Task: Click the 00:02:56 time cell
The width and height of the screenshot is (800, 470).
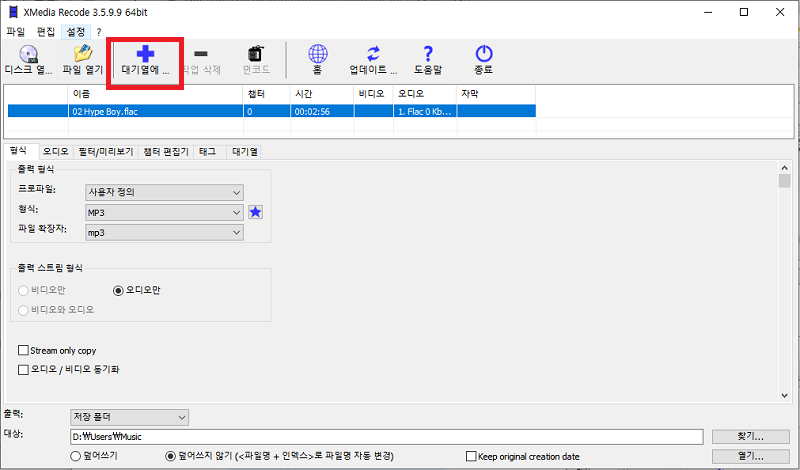Action: point(322,111)
